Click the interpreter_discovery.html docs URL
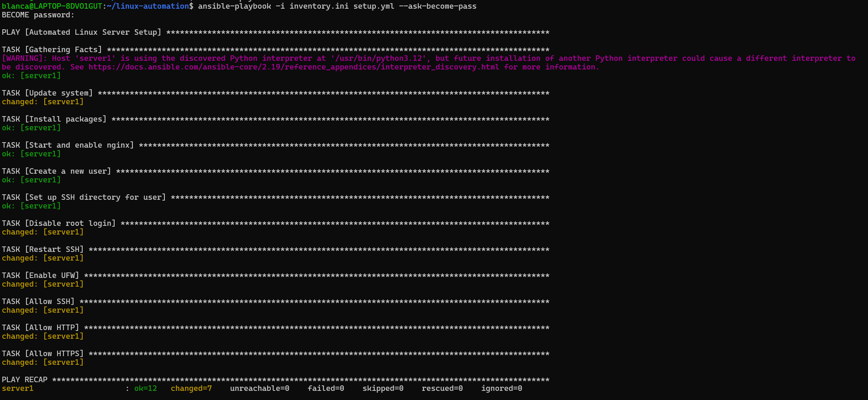 [294, 67]
